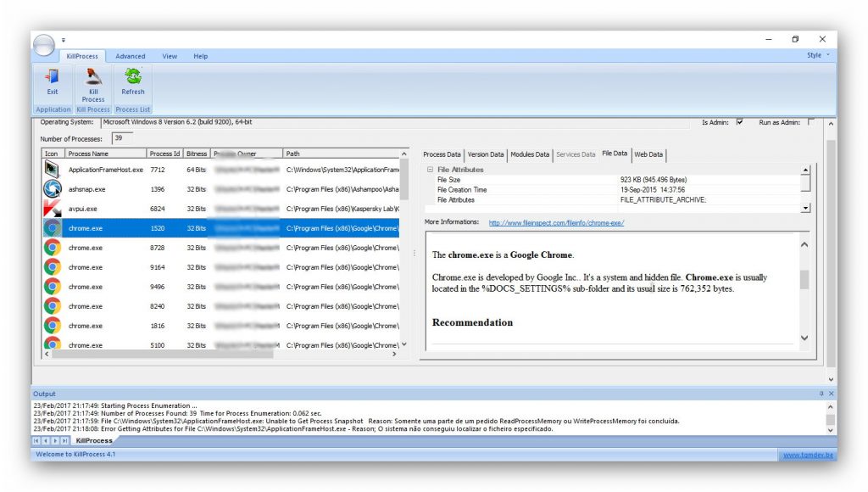
Task: Toggle the Is Admin checkbox
Action: pos(739,121)
